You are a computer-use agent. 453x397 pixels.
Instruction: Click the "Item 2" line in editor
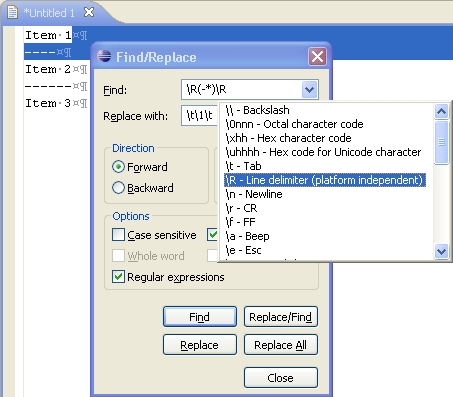tap(48, 69)
